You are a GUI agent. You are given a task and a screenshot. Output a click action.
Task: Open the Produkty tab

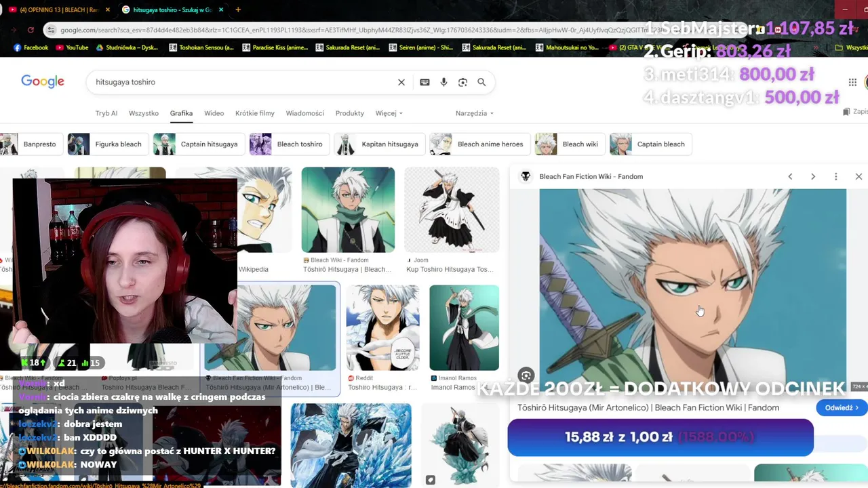pos(350,113)
